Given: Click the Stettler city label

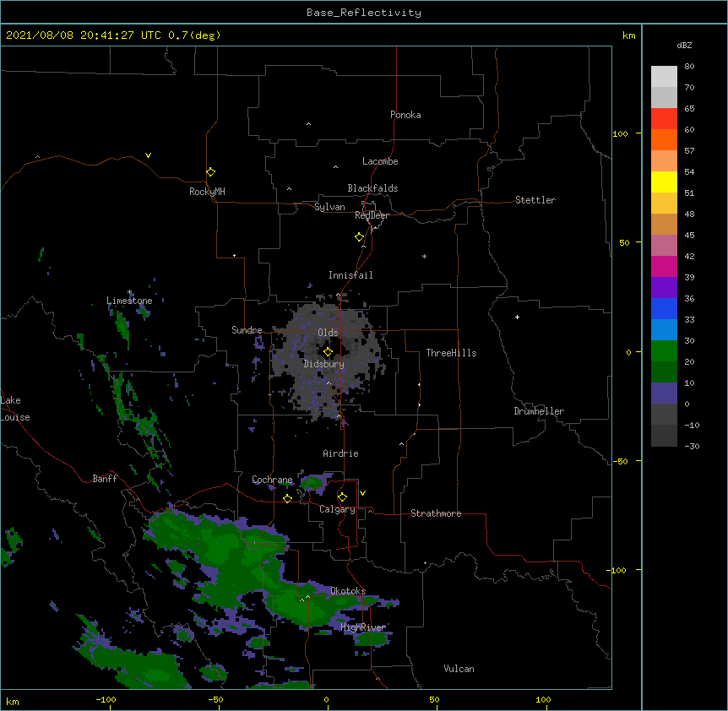Looking at the screenshot, I should [535, 200].
